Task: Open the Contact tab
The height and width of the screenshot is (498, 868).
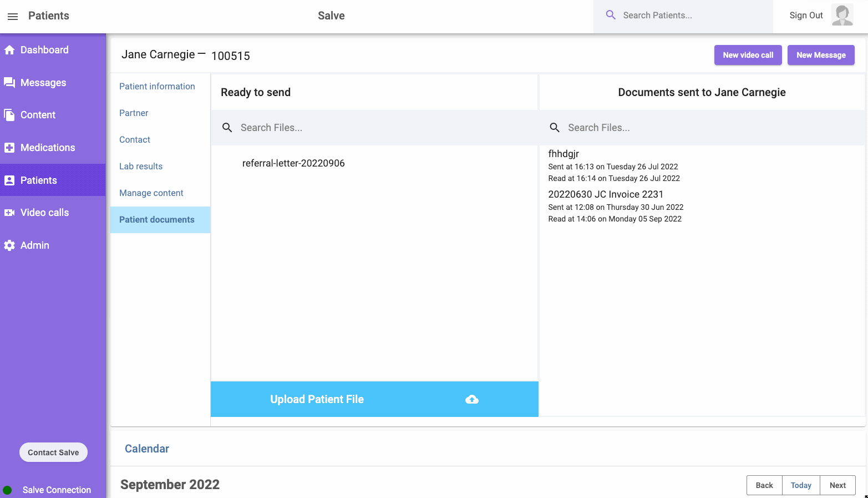Action: 160,140
